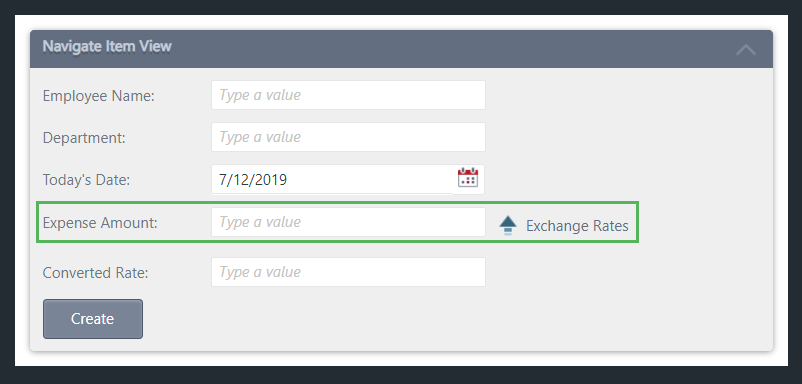This screenshot has height=384, width=802.
Task: Click the Converted Rate label
Action: tap(95, 273)
